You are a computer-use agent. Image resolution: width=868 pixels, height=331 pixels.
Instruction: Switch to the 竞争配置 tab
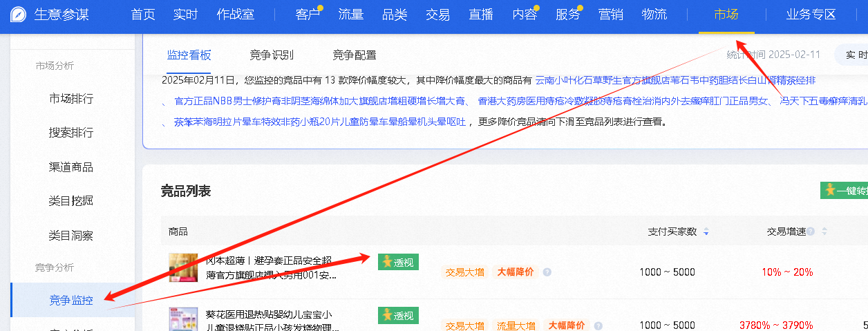[x=355, y=55]
